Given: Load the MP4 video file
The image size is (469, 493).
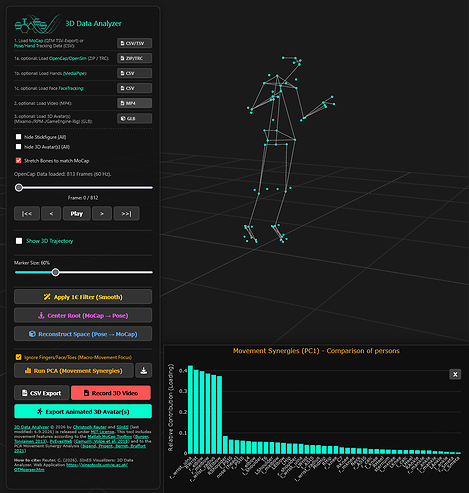Looking at the screenshot, I should (x=134, y=103).
